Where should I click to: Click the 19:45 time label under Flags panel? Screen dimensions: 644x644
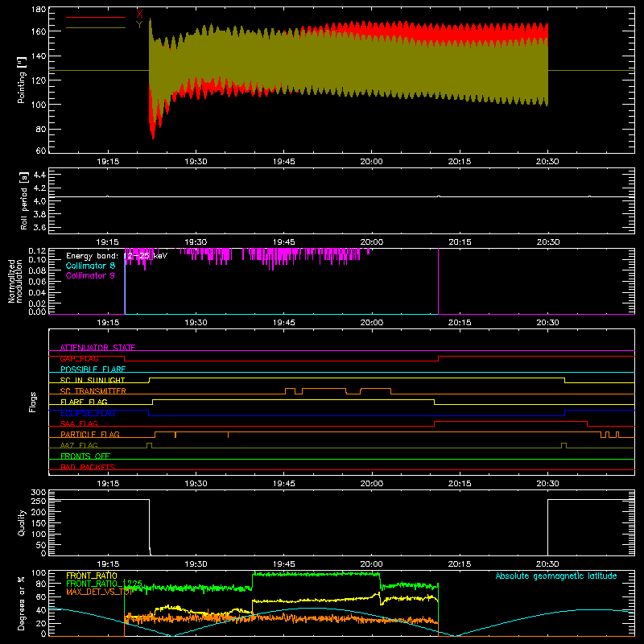pos(284,484)
